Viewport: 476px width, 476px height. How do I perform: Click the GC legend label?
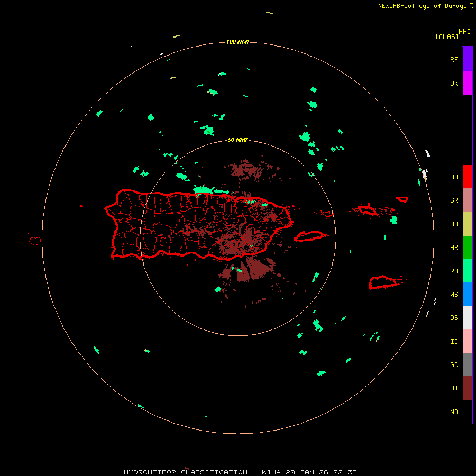[454, 365]
